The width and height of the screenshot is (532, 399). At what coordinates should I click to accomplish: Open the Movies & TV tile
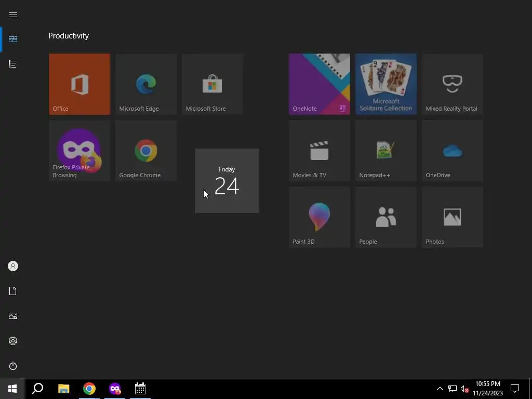pos(320,150)
